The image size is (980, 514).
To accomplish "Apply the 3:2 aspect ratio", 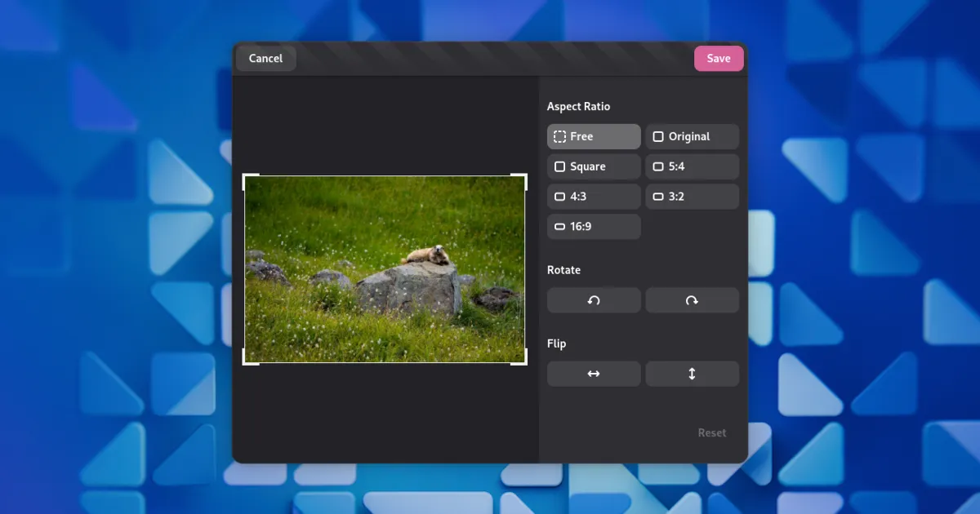I will pyautogui.click(x=692, y=197).
